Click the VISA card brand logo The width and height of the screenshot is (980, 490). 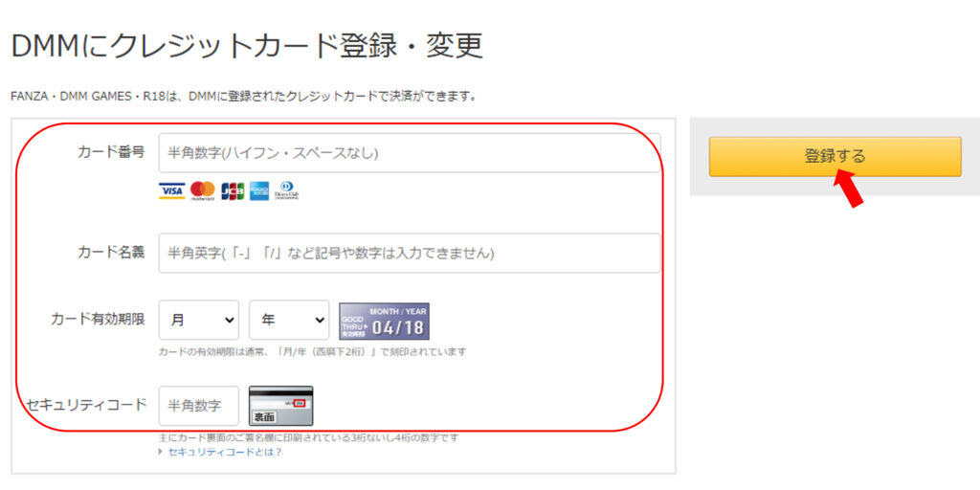pos(171,191)
